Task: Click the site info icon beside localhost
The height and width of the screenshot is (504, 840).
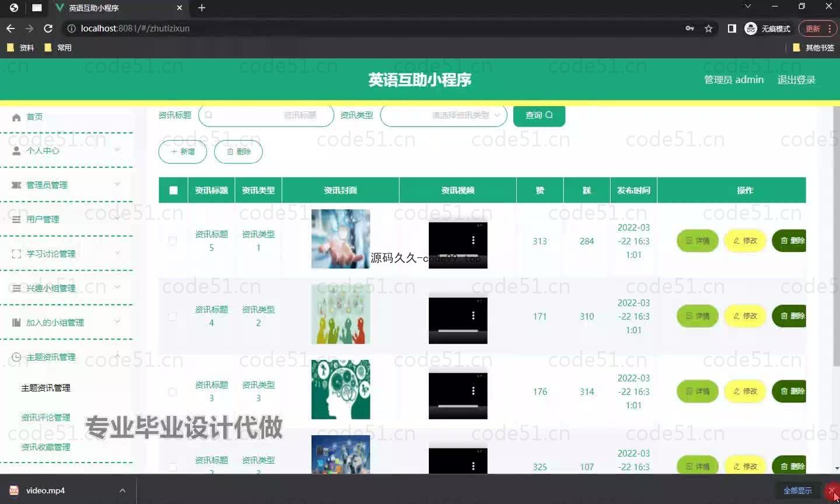Action: (71, 28)
